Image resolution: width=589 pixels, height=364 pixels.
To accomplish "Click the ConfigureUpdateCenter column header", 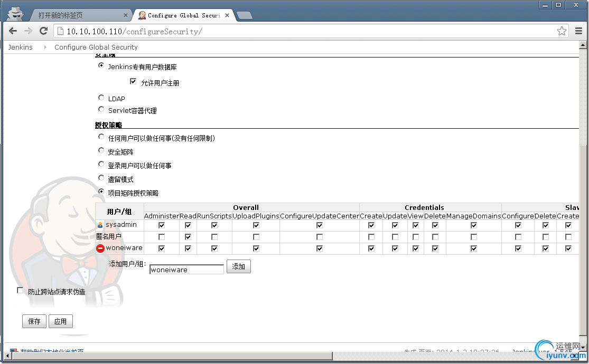I will [319, 216].
